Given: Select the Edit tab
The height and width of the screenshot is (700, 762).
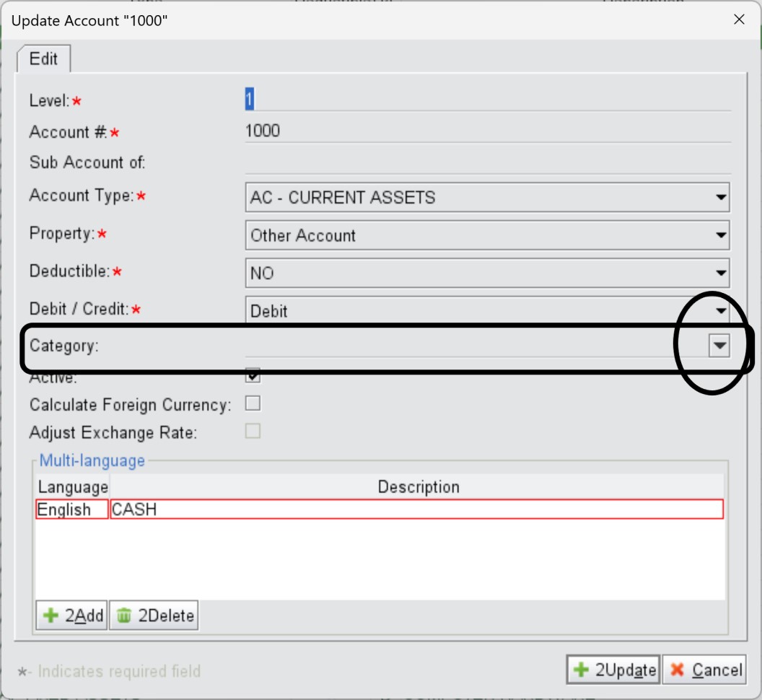Looking at the screenshot, I should coord(43,59).
